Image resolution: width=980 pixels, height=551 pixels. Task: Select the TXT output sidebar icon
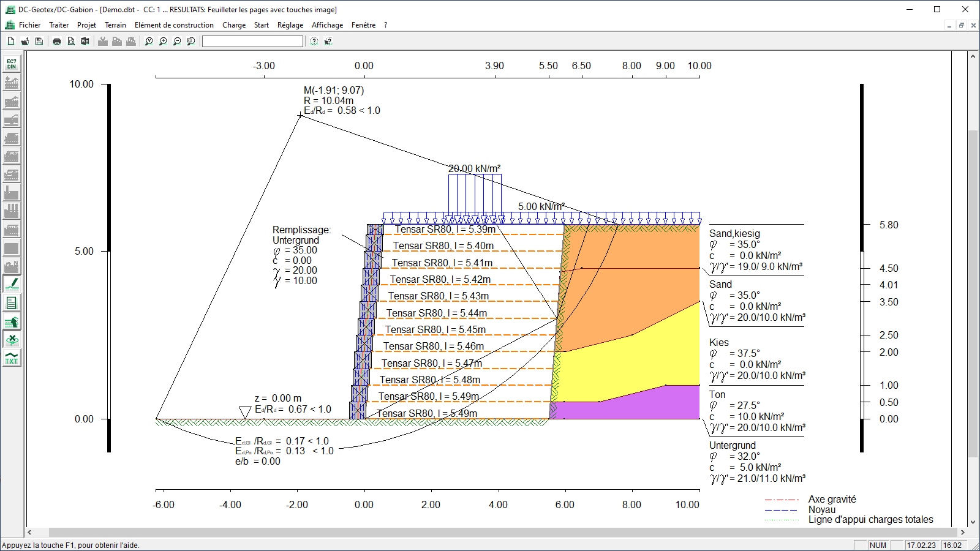[12, 358]
